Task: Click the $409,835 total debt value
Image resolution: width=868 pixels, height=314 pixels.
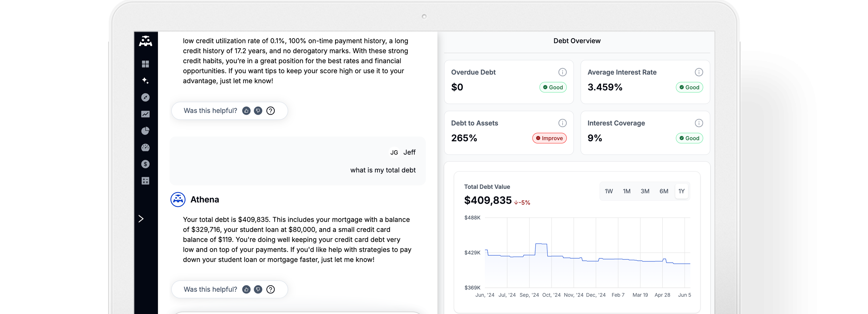Action: [488, 201]
